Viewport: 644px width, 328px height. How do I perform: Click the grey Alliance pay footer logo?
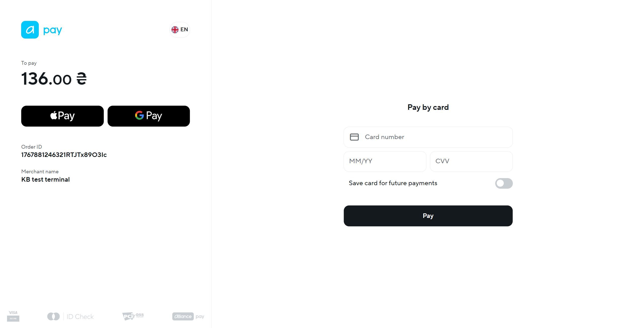188,316
